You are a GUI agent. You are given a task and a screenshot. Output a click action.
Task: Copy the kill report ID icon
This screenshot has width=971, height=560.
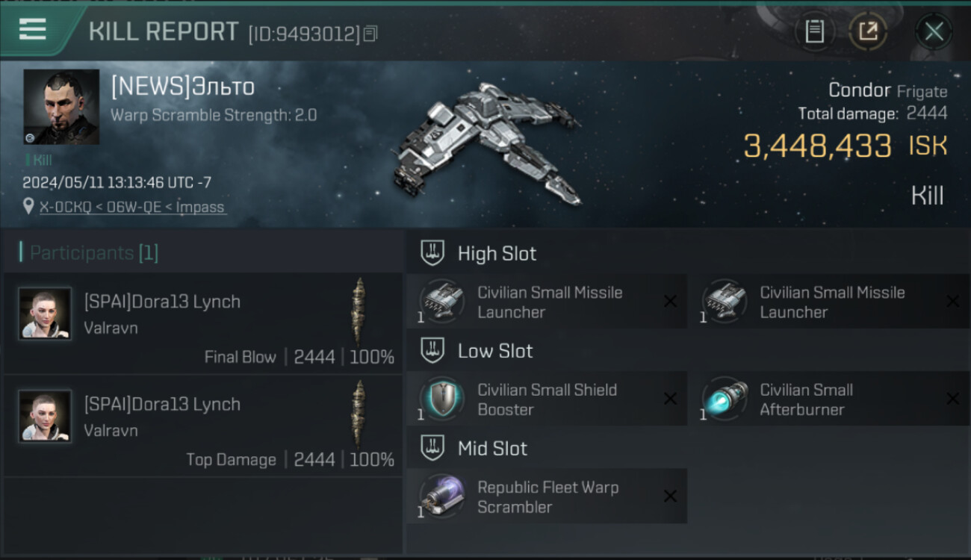coord(371,34)
